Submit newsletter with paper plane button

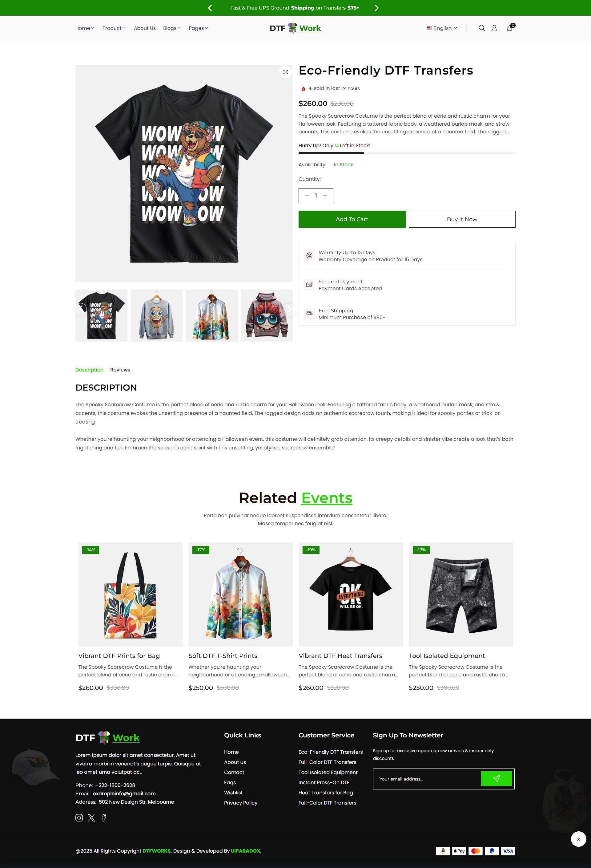pos(496,779)
